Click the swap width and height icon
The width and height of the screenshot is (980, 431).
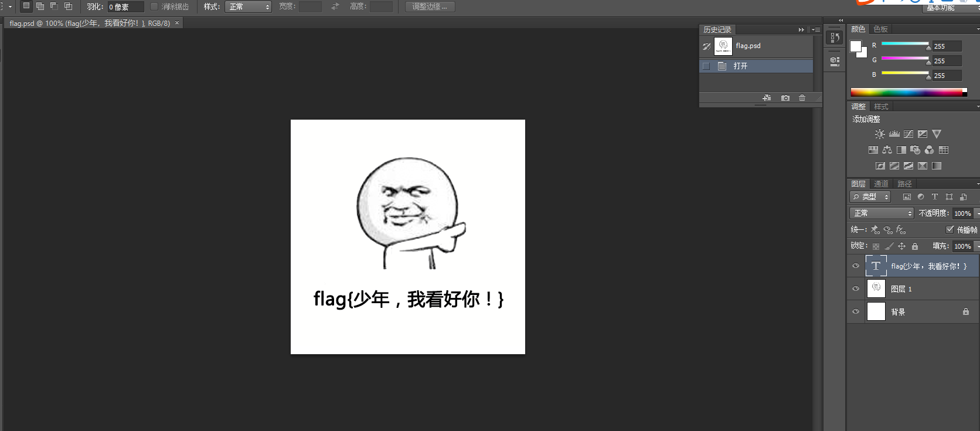(x=335, y=6)
